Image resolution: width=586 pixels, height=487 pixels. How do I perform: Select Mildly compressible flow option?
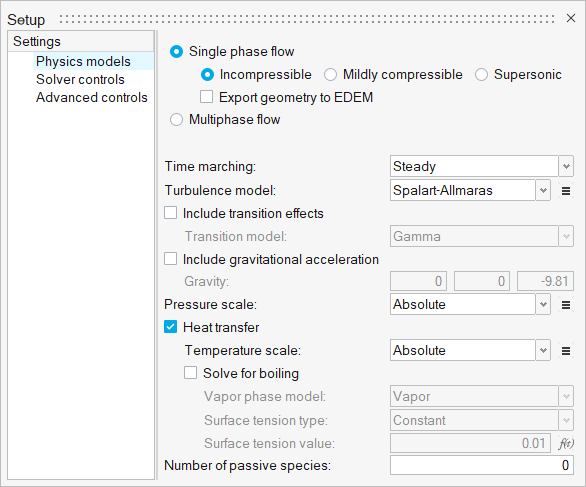pyautogui.click(x=330, y=75)
